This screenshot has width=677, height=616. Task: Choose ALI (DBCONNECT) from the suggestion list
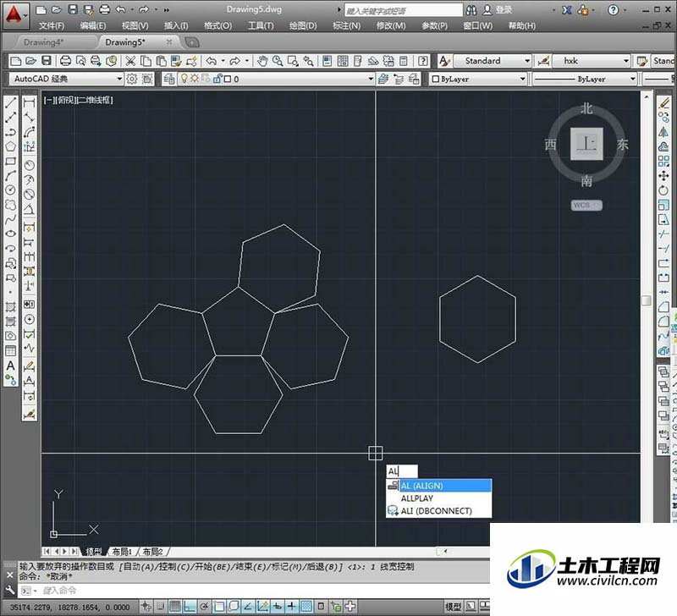tap(439, 511)
